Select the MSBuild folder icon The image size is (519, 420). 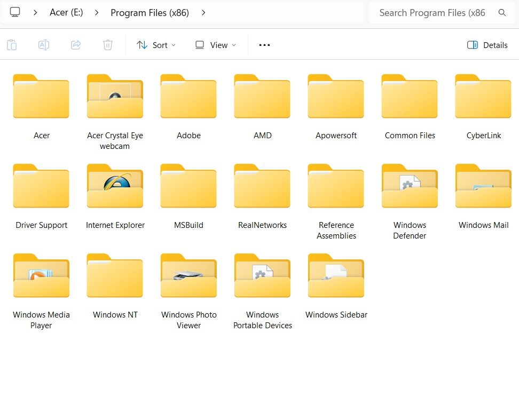pyautogui.click(x=188, y=186)
